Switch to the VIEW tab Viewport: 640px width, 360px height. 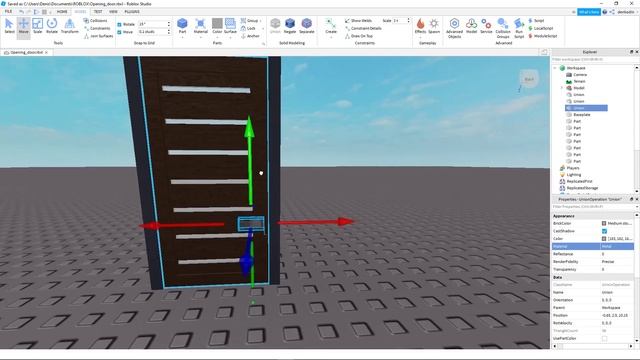point(113,12)
